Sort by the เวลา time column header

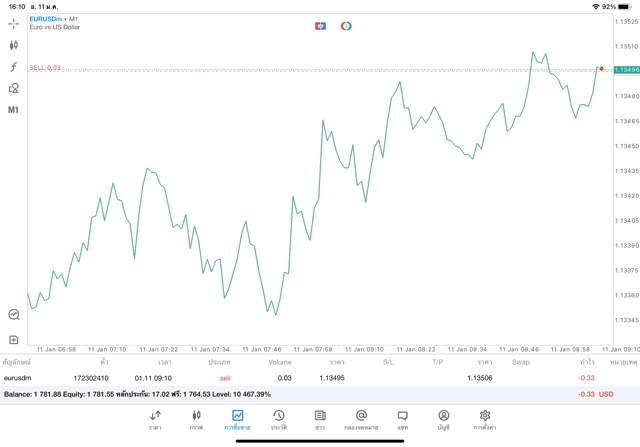pos(164,362)
